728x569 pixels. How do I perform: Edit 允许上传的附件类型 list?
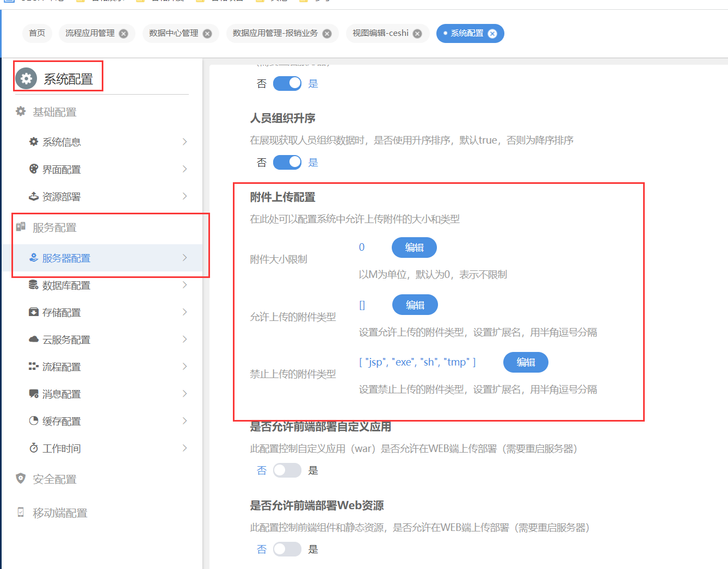[415, 305]
